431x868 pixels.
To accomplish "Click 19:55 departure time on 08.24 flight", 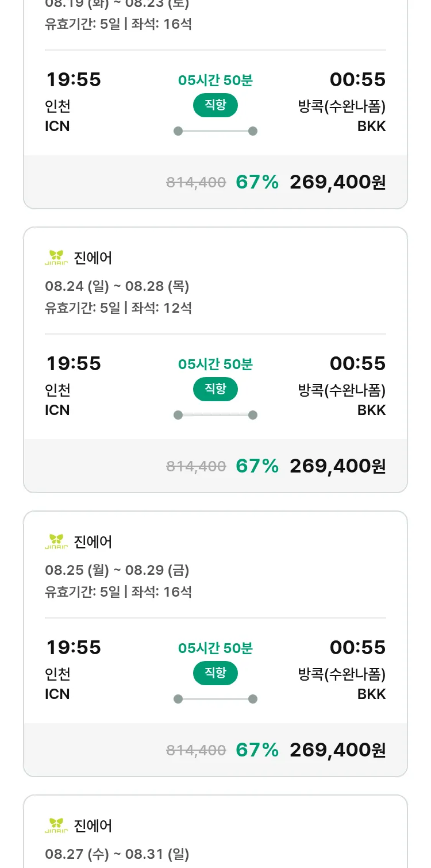I will click(74, 363).
